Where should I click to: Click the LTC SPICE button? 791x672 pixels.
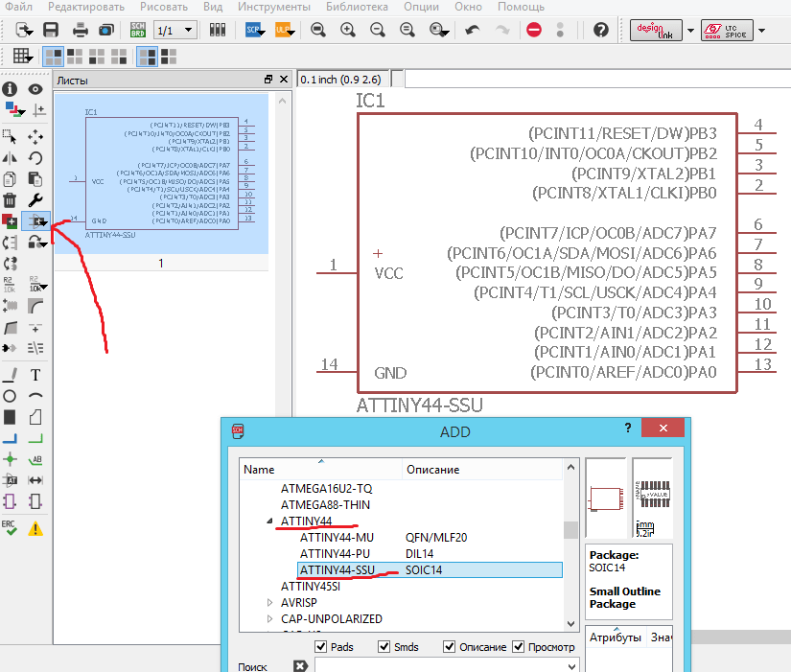[727, 31]
